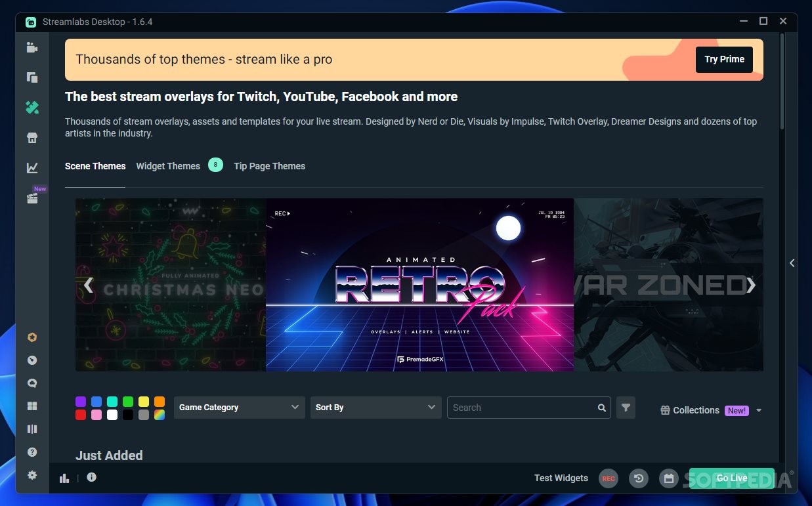The width and height of the screenshot is (812, 506).
Task: Click the Try Prime button
Action: 725,59
